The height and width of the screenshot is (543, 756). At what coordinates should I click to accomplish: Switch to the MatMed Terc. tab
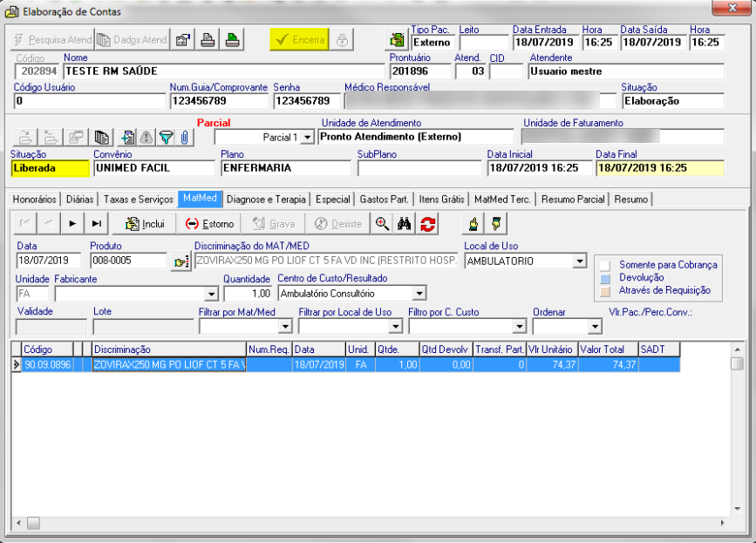(502, 200)
